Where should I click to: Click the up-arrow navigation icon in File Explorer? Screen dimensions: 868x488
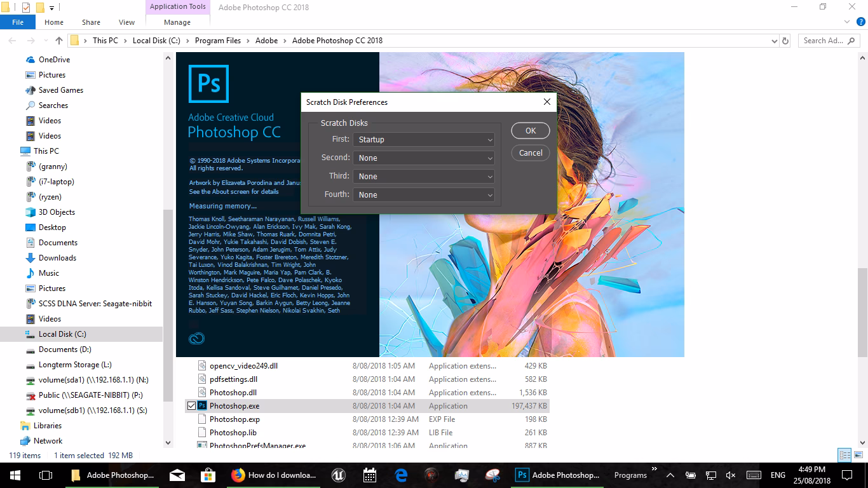(x=58, y=40)
